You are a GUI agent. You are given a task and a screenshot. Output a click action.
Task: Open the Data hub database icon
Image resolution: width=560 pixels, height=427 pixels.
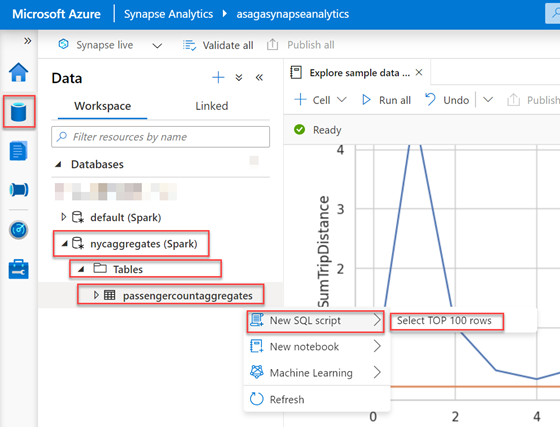[19, 112]
